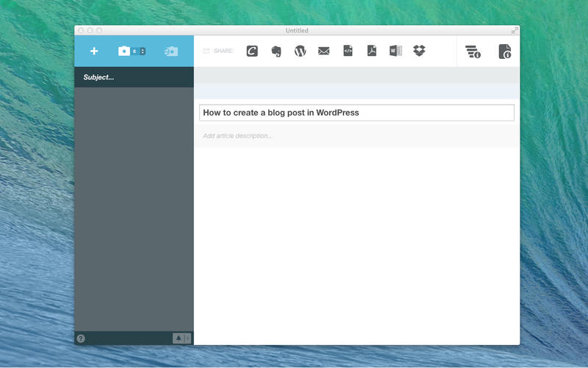This screenshot has width=588, height=368.
Task: Export to a Microsoft Word document
Action: pos(395,51)
